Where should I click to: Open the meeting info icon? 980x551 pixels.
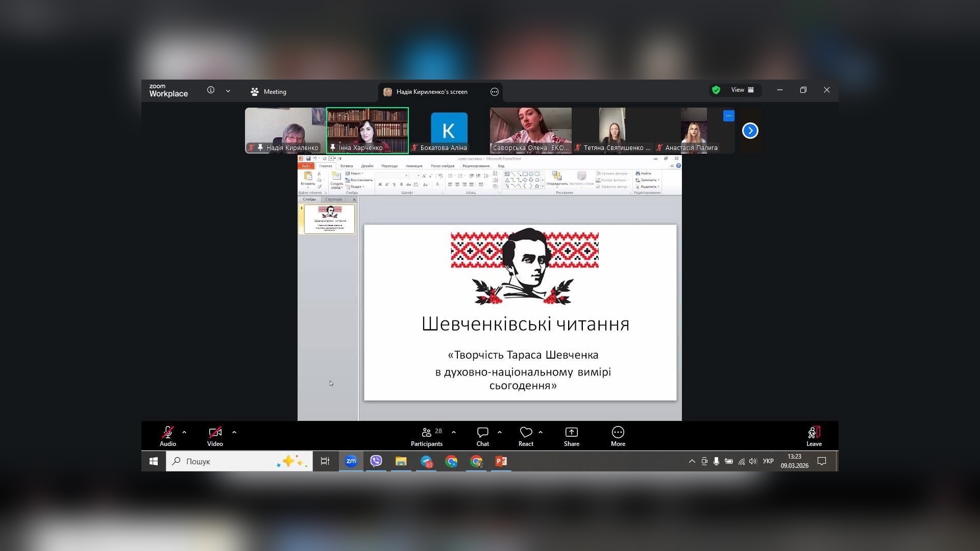tap(211, 90)
